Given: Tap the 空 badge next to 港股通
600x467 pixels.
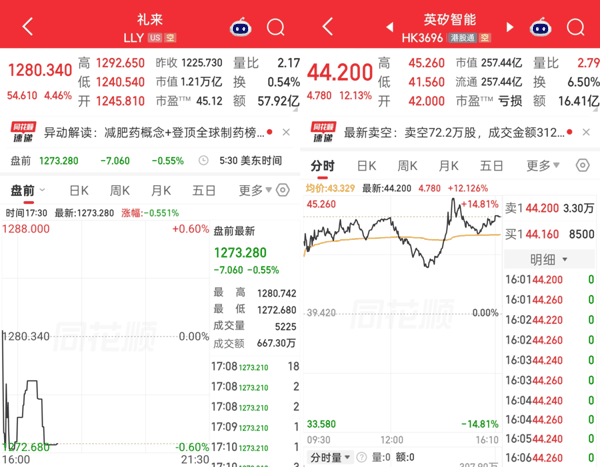Looking at the screenshot, I should coord(485,38).
